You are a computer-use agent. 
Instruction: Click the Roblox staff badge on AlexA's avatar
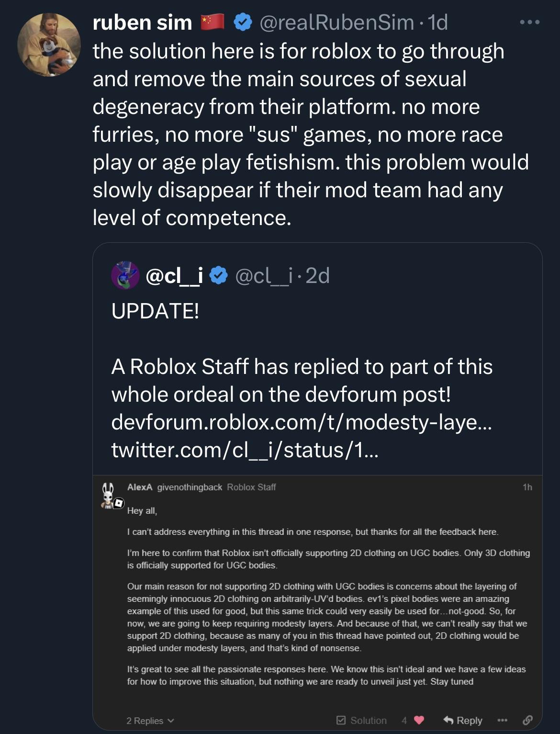(x=119, y=503)
